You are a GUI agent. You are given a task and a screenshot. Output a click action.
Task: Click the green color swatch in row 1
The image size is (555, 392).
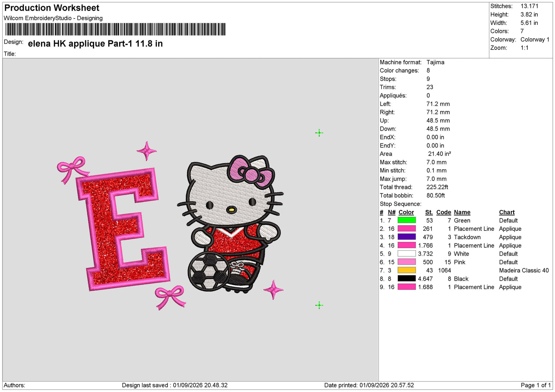click(x=406, y=220)
